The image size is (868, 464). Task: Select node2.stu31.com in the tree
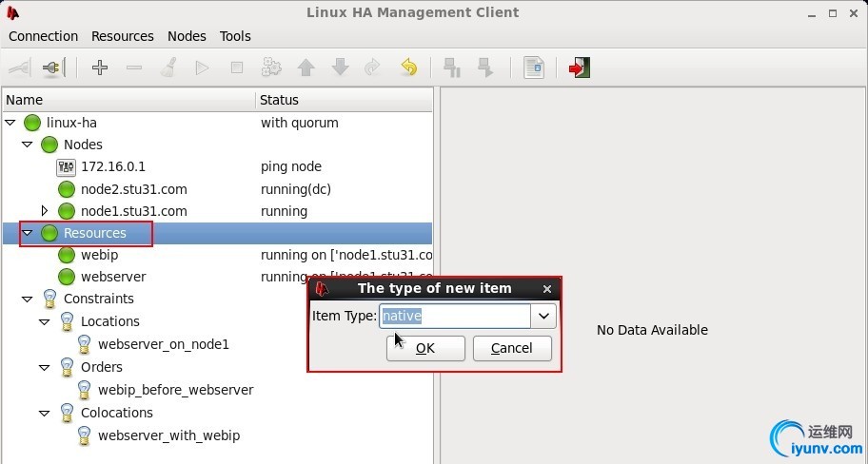[x=134, y=189]
